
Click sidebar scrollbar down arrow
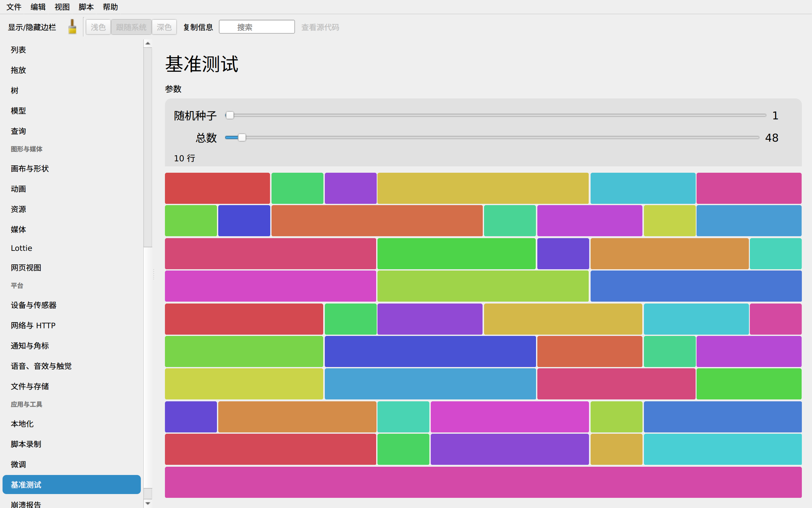coord(147,503)
